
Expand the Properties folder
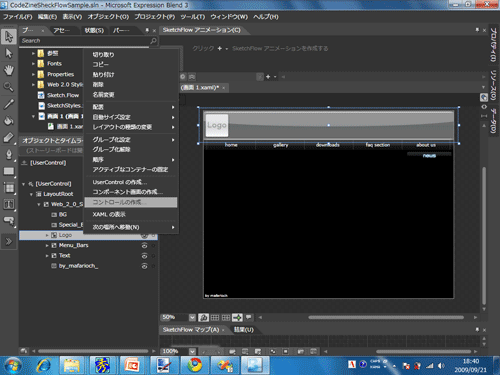click(33, 74)
